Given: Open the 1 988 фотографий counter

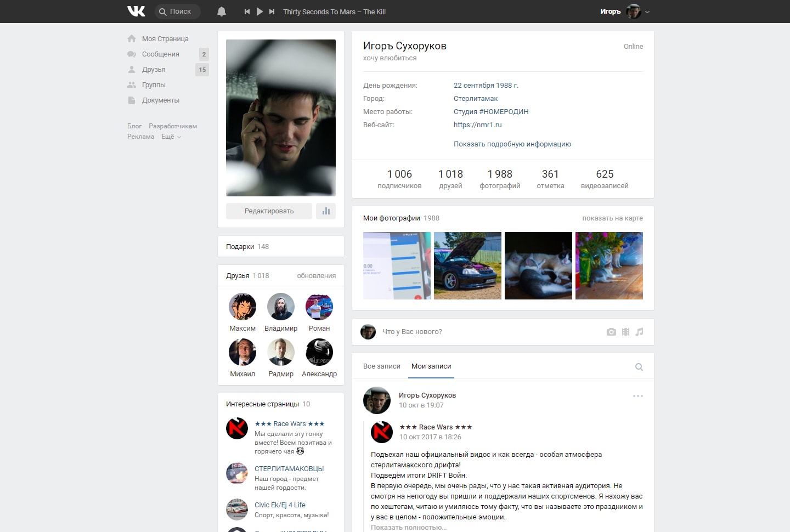Looking at the screenshot, I should click(x=500, y=179).
